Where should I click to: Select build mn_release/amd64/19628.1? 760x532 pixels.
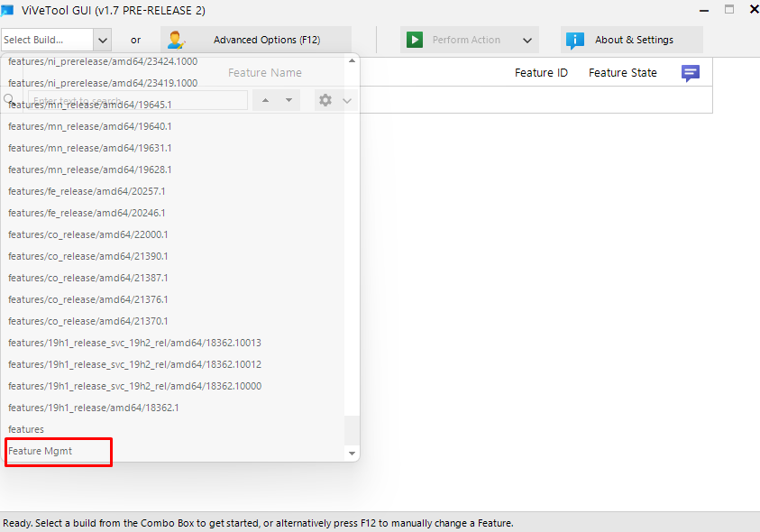pyautogui.click(x=89, y=170)
